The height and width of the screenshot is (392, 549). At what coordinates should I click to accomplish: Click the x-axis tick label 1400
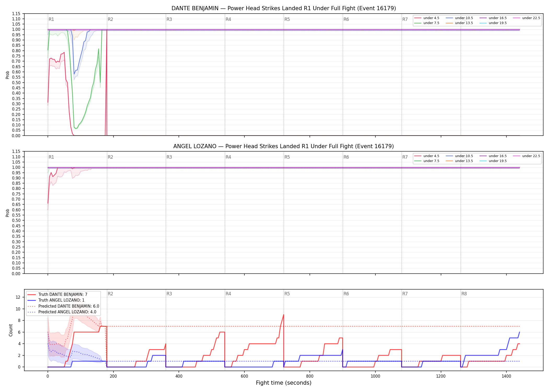(x=506, y=376)
